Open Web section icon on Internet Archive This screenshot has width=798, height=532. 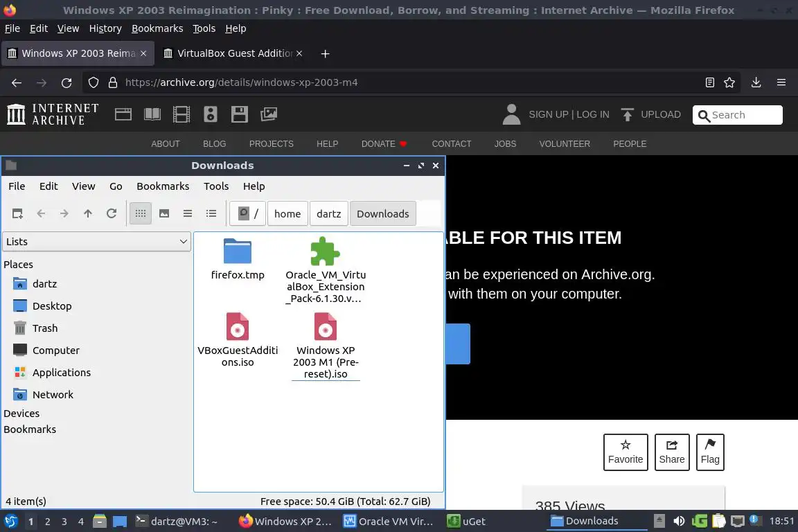pyautogui.click(x=123, y=114)
